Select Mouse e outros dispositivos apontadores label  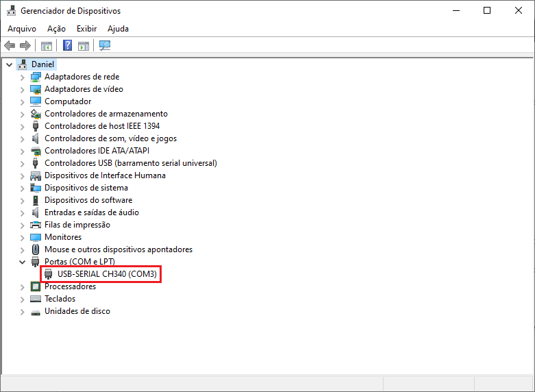point(119,249)
